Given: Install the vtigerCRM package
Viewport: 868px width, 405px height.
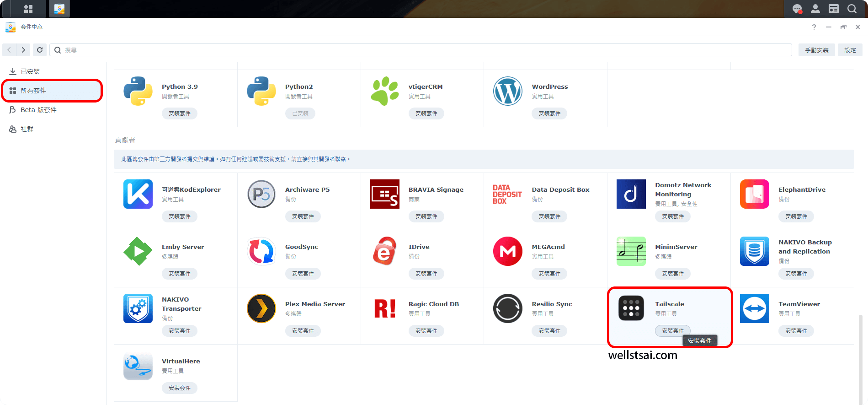Looking at the screenshot, I should (426, 113).
